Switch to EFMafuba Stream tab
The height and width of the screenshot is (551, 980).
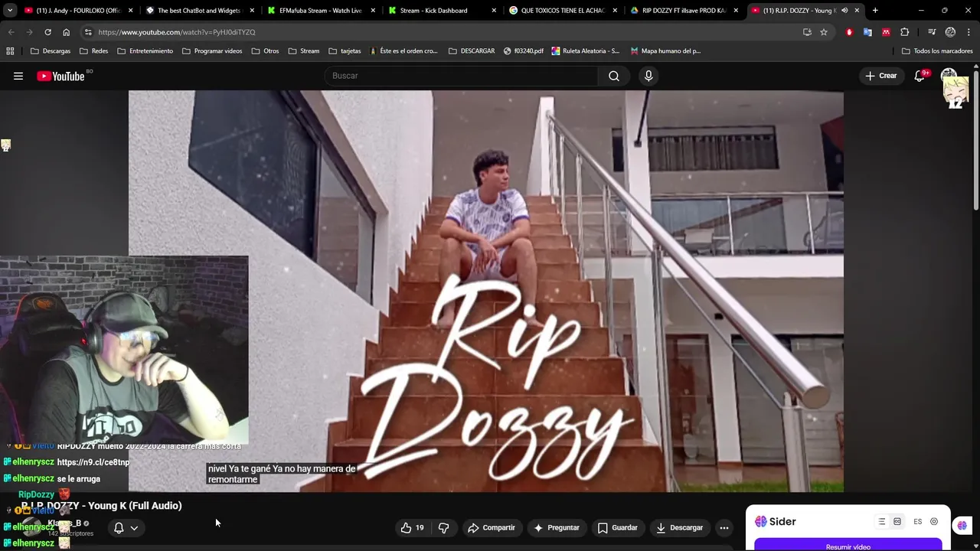320,11
